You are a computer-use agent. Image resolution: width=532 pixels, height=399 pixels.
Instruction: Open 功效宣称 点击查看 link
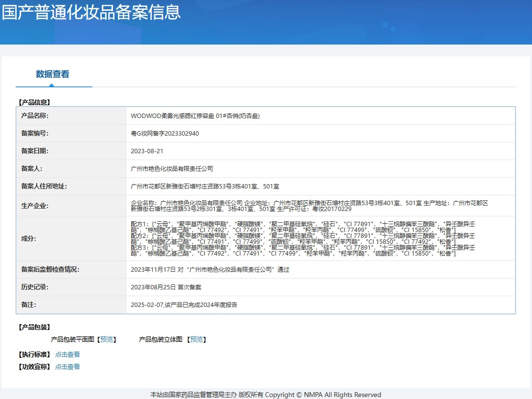point(68,367)
